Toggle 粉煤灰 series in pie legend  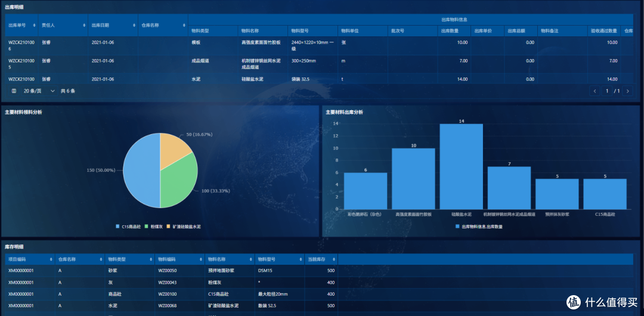[154, 227]
